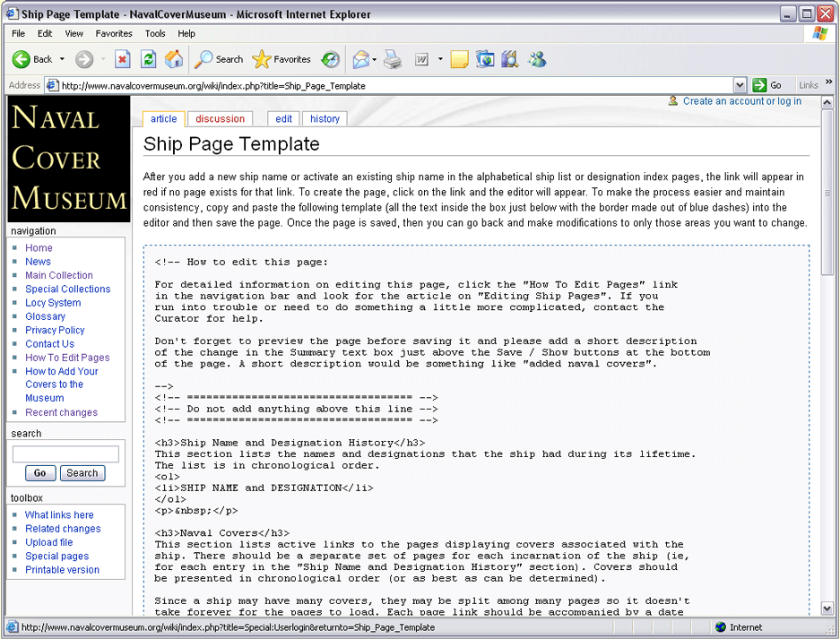The height and width of the screenshot is (639, 840).
Task: Click the wiki search text field
Action: point(65,454)
